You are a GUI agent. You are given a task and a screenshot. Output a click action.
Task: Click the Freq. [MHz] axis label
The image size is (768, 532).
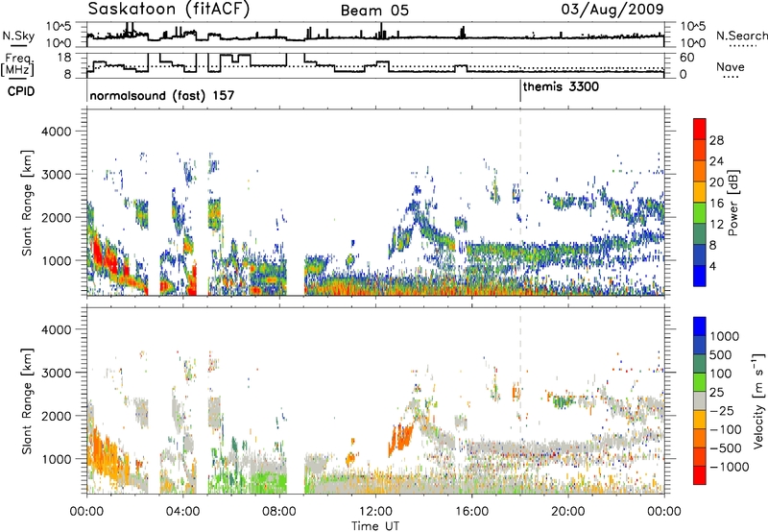[18, 65]
